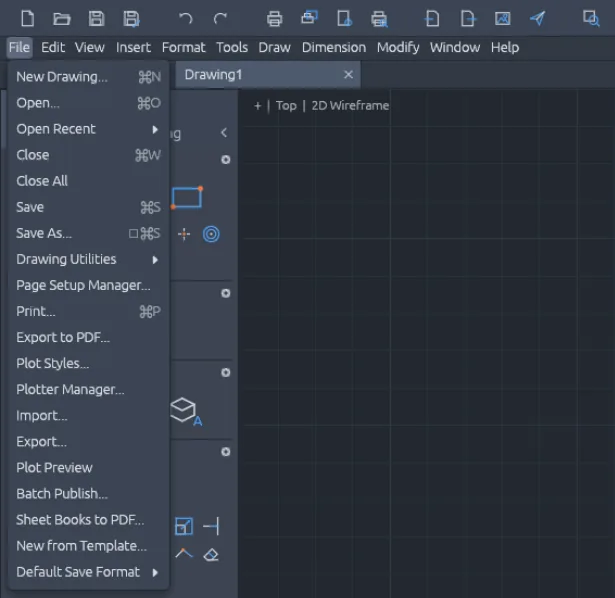
Task: Select the Rectangle draw tool
Action: coord(187,197)
